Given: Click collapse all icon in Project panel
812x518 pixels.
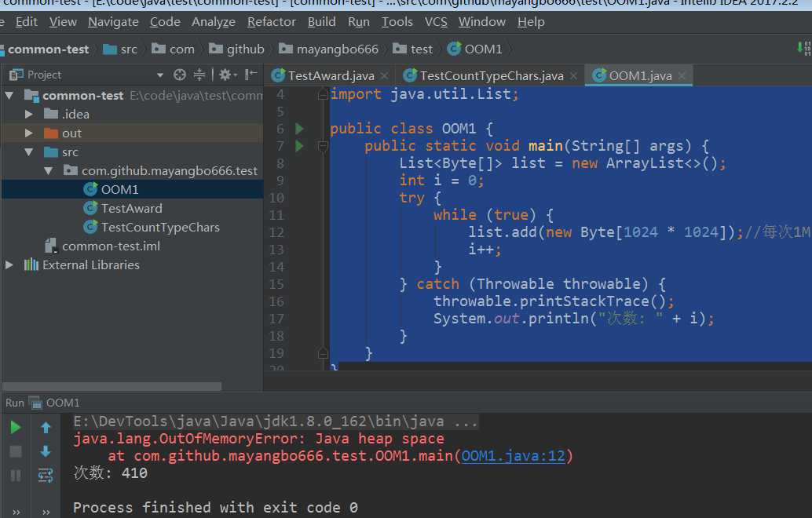Looking at the screenshot, I should (199, 75).
